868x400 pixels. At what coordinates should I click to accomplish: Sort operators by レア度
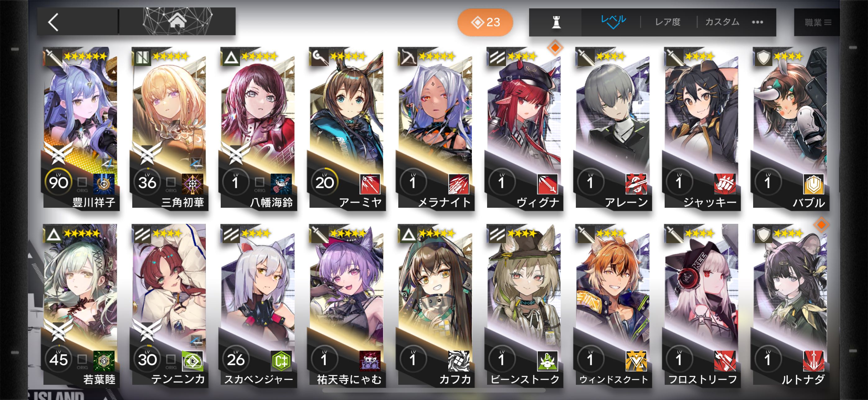pos(667,22)
